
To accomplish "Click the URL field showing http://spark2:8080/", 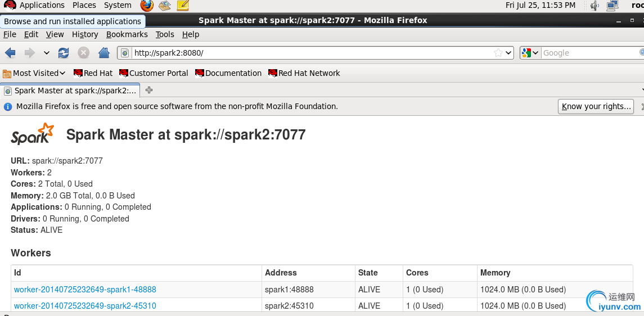I will point(312,53).
